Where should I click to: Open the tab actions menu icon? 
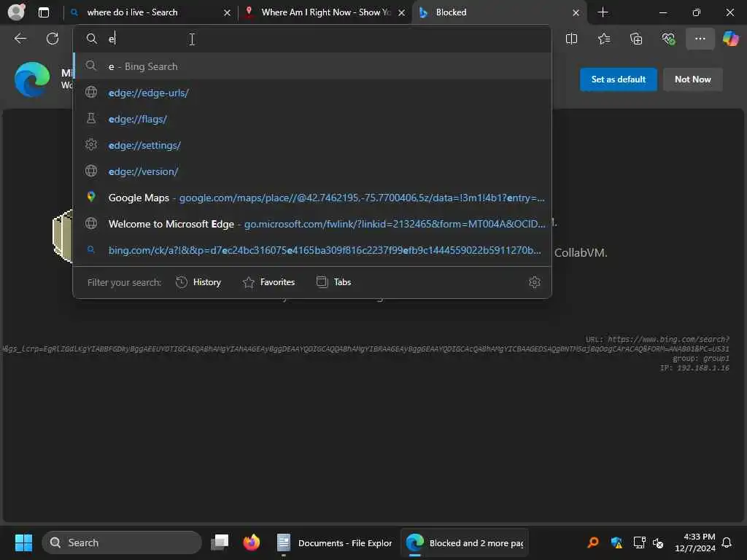(x=43, y=12)
